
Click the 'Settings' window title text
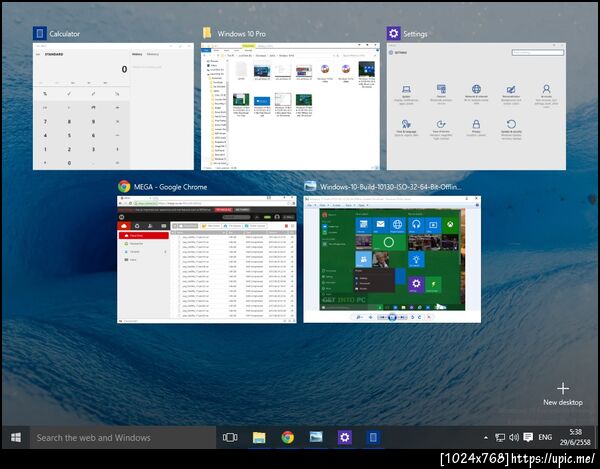[415, 34]
